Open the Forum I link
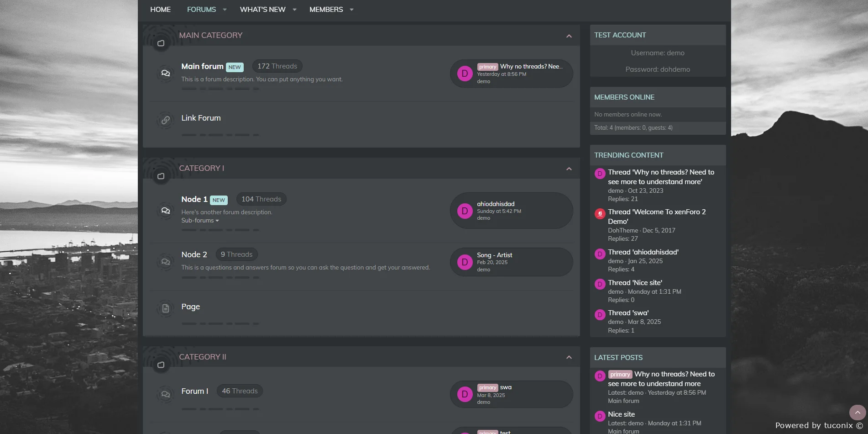This screenshot has height=434, width=868. [x=194, y=391]
